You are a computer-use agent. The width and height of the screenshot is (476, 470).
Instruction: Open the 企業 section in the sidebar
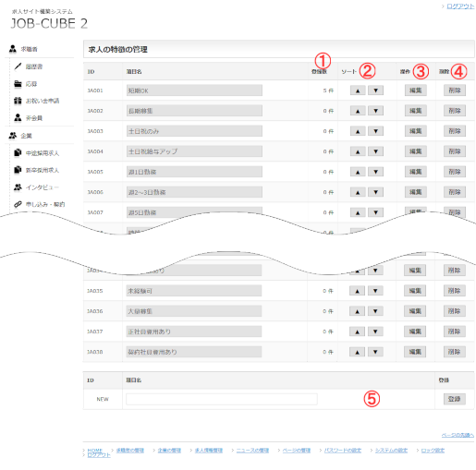click(x=27, y=136)
